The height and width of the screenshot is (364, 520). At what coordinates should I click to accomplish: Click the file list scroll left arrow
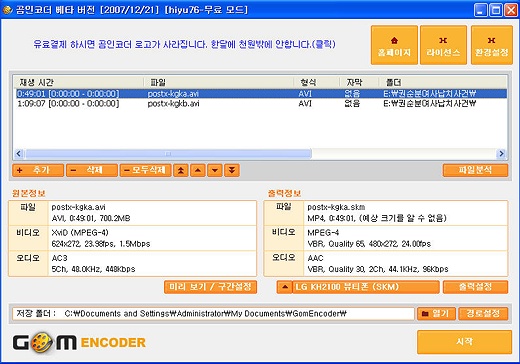pyautogui.click(x=19, y=154)
